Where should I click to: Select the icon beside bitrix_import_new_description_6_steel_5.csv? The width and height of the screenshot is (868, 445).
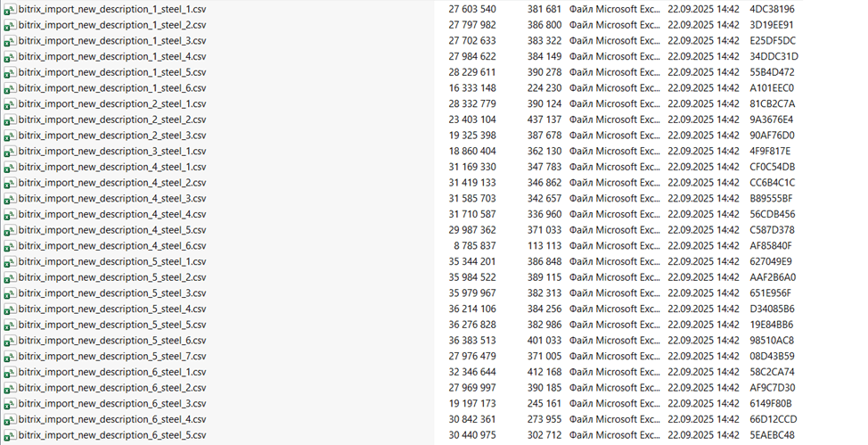point(10,436)
